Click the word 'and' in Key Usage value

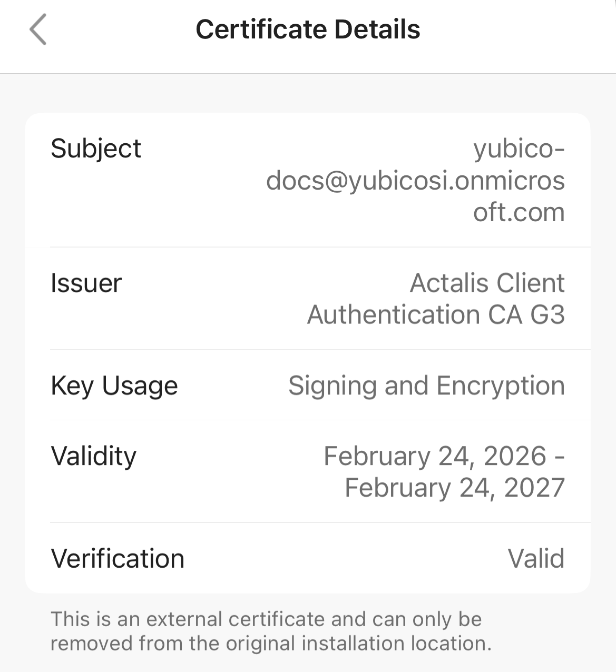(406, 386)
